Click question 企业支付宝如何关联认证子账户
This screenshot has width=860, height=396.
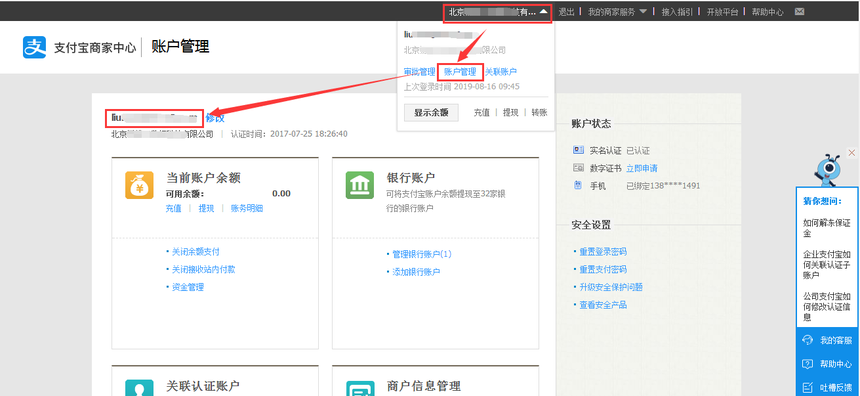coord(827,265)
